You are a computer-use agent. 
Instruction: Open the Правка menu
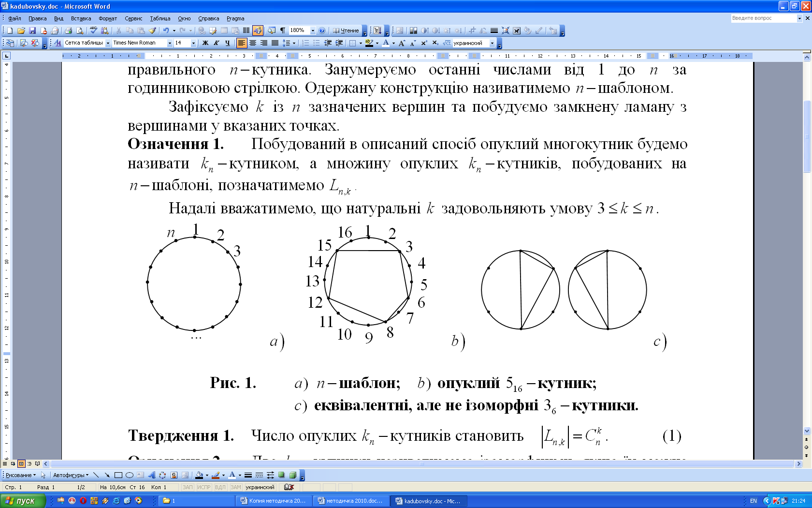pyautogui.click(x=37, y=18)
